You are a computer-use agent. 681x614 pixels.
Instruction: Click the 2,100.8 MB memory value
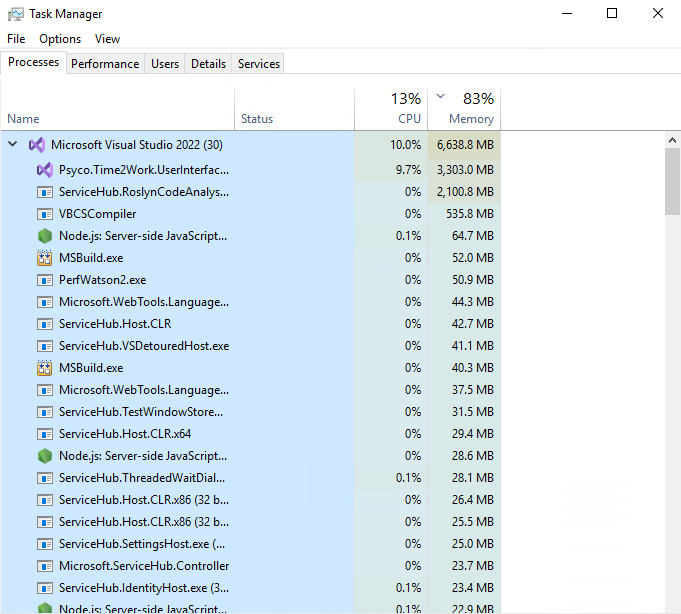(x=465, y=192)
